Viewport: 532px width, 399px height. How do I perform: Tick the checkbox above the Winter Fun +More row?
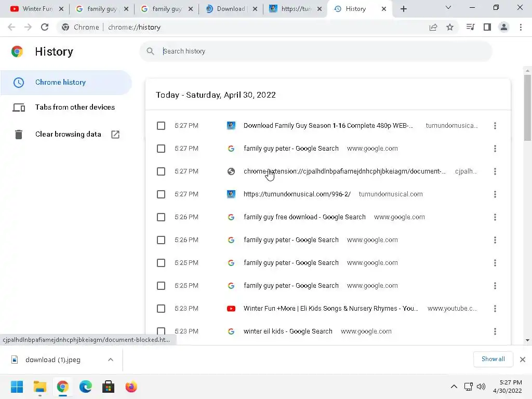coord(161,286)
